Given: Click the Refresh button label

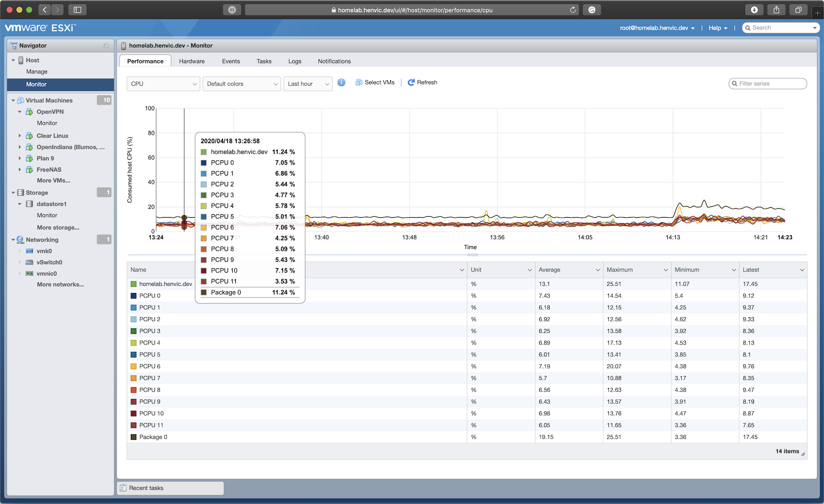Looking at the screenshot, I should 427,82.
